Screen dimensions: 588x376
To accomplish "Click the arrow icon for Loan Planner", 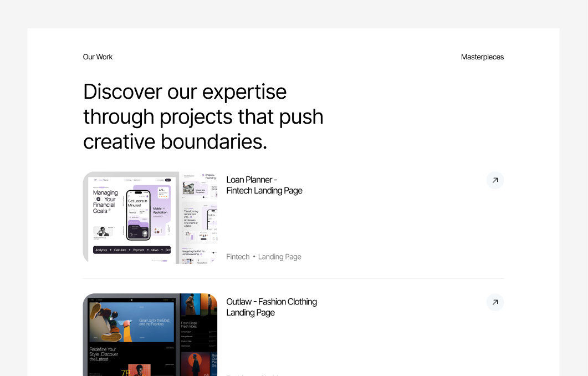I will coord(495,180).
